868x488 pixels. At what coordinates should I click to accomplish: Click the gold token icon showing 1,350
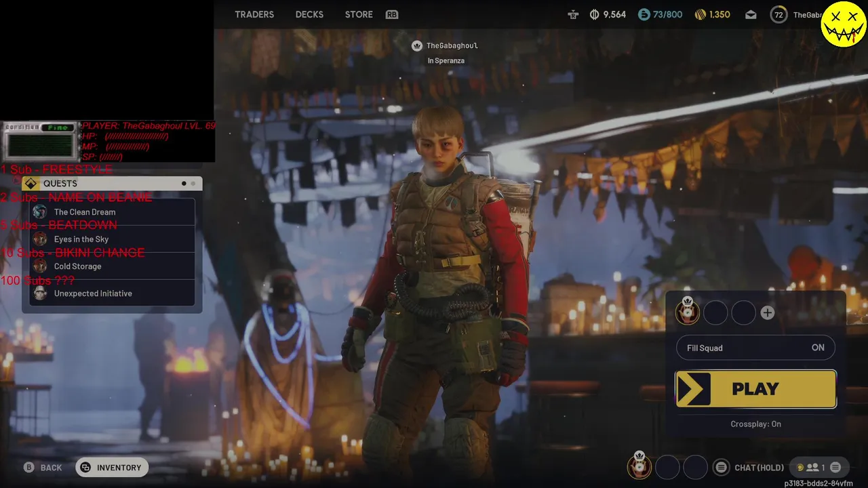pyautogui.click(x=701, y=14)
